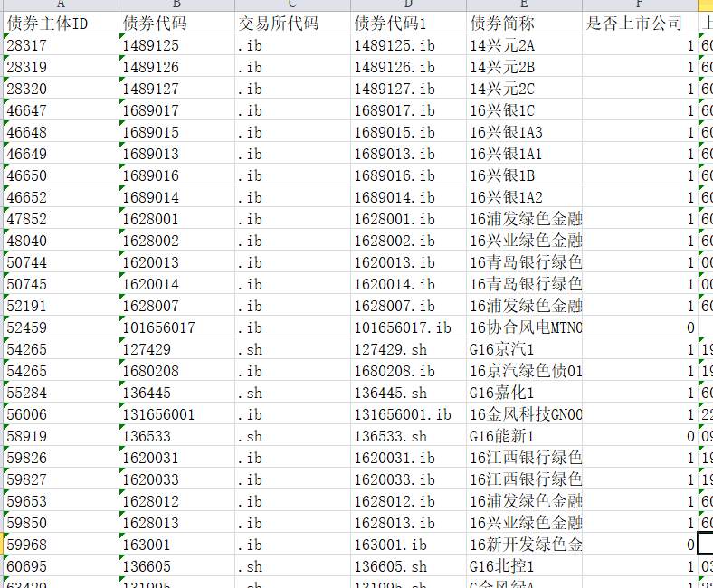Screen dimensions: 713x588
Task: Click column C header letter
Action: (292, 5)
